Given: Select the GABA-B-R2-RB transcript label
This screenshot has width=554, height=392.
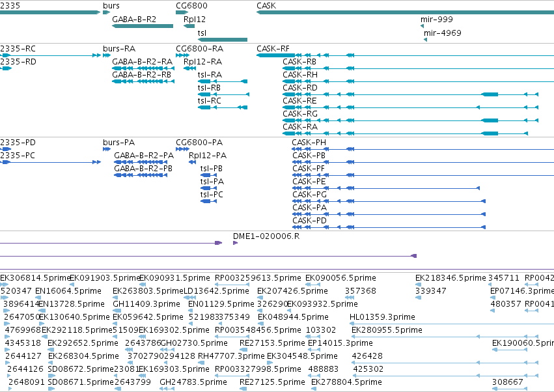Looking at the screenshot, I should click(141, 75).
